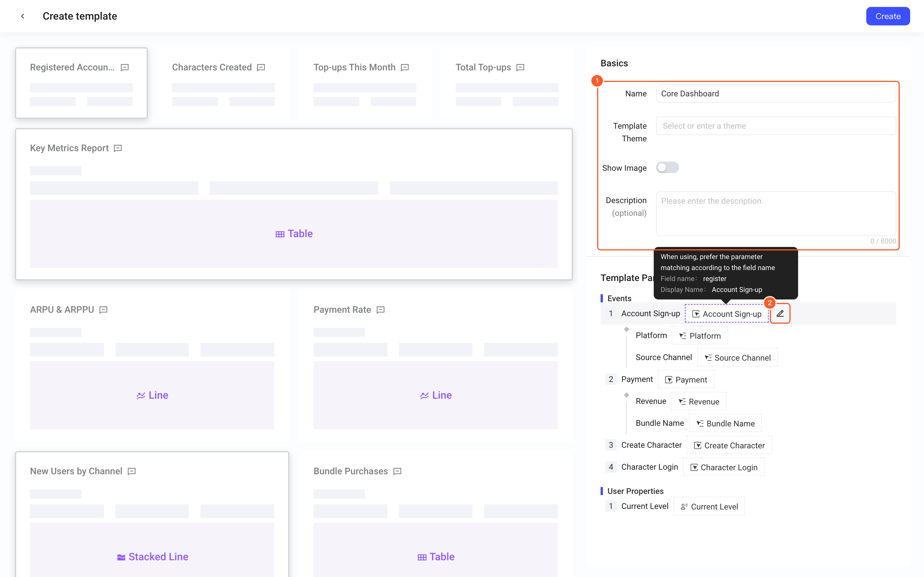
Task: Click the back arrow beside Create template
Action: point(23,16)
